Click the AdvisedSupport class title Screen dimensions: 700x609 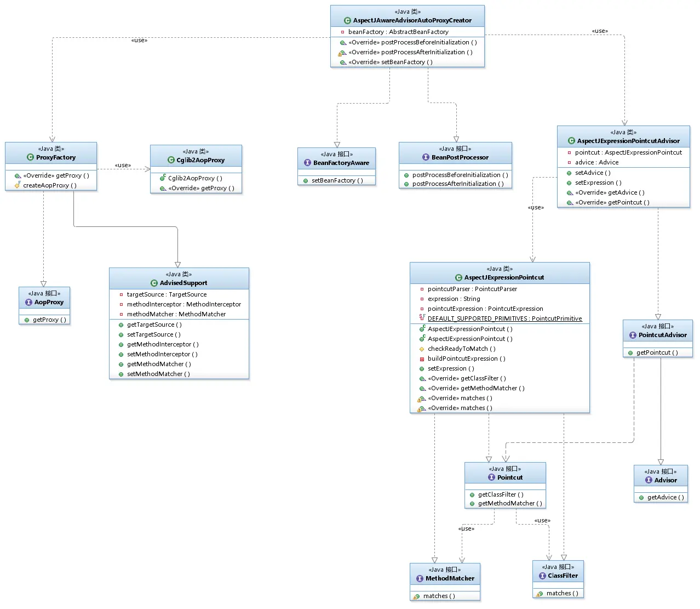coord(183,283)
